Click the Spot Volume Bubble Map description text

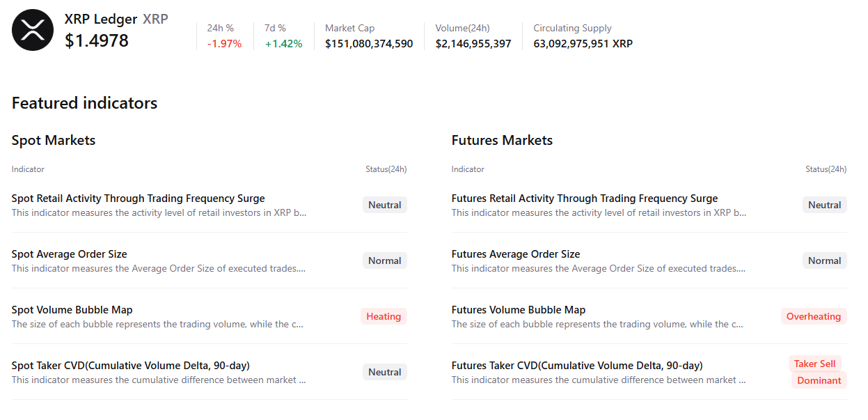pos(157,324)
